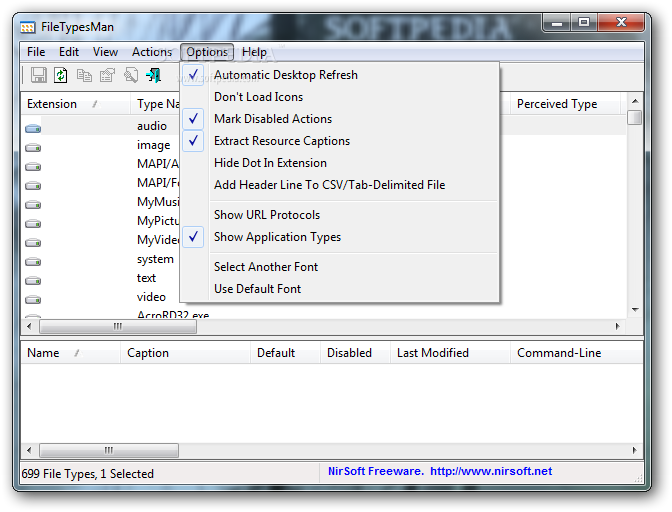Open the File menu
The image size is (672, 512).
pos(36,52)
